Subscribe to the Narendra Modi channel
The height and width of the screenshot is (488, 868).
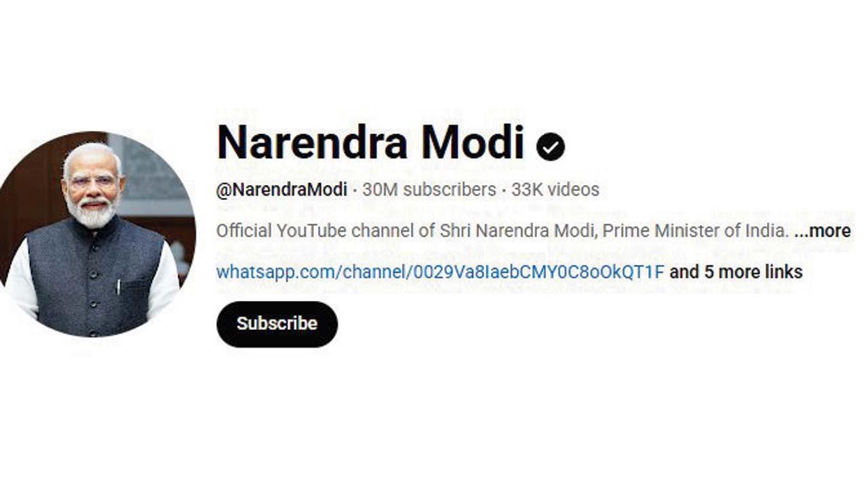tap(277, 324)
